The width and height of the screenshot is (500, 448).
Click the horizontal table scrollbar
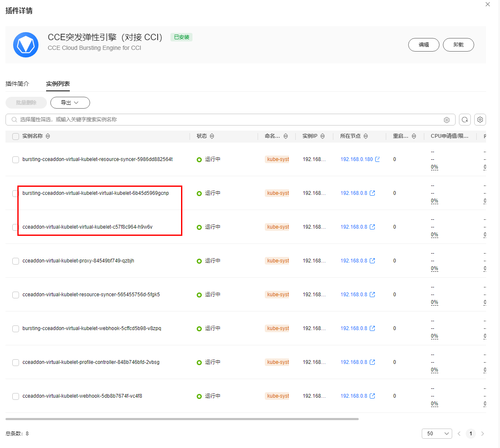tap(182, 419)
